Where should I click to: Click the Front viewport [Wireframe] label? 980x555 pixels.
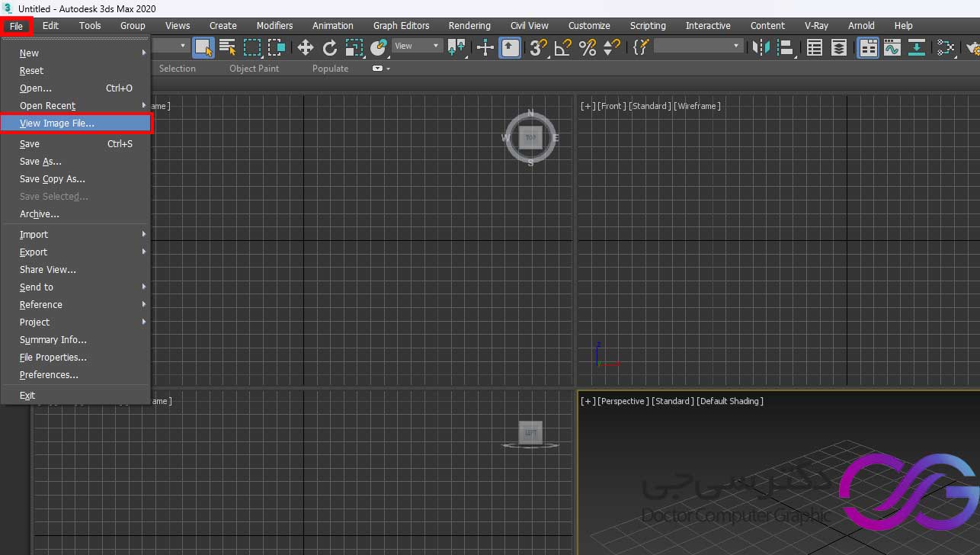(x=697, y=106)
